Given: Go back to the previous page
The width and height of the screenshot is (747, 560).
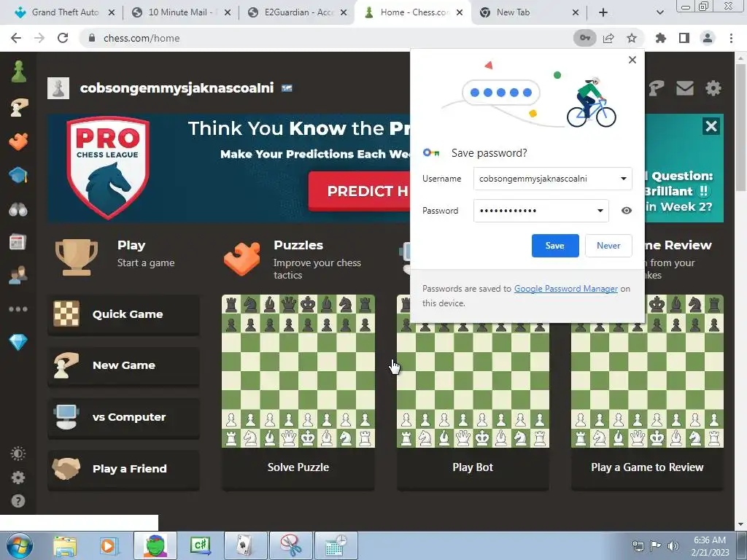Looking at the screenshot, I should 16,38.
